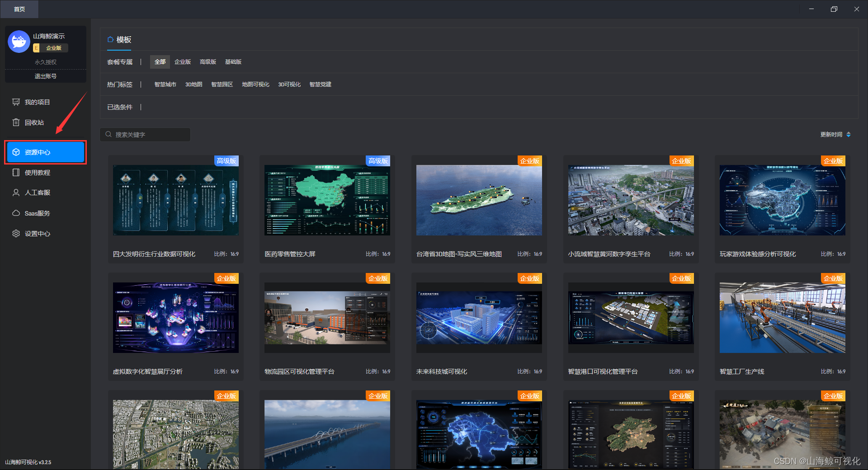This screenshot has width=868, height=470.
Task: Click the sea bridge thumbnail in bottom row
Action: (x=327, y=434)
